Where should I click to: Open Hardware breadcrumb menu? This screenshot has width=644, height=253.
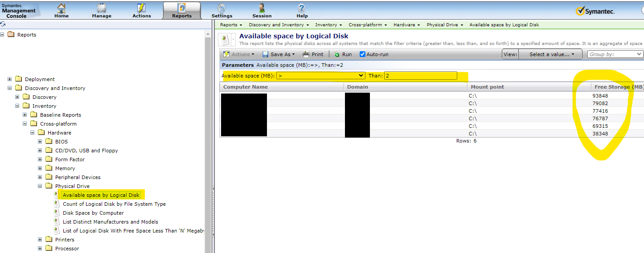click(x=406, y=25)
